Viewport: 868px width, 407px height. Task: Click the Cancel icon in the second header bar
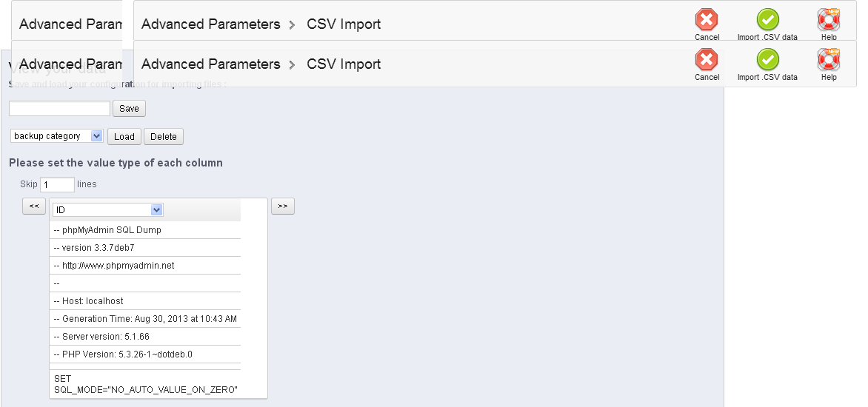(x=707, y=60)
